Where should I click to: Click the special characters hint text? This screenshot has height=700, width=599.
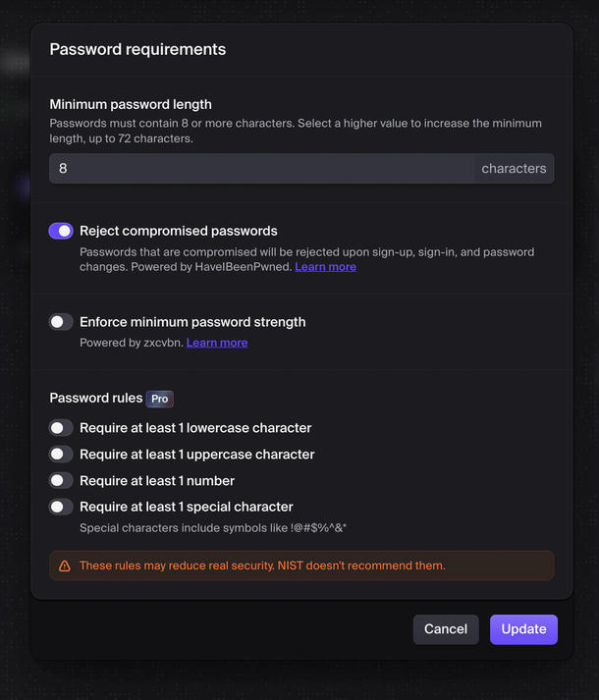click(x=213, y=528)
